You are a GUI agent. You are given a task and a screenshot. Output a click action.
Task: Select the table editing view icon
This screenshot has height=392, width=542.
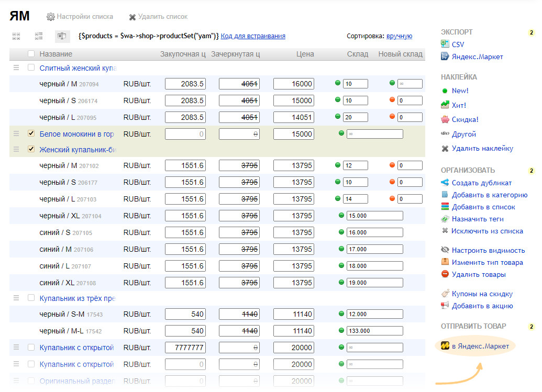click(62, 36)
